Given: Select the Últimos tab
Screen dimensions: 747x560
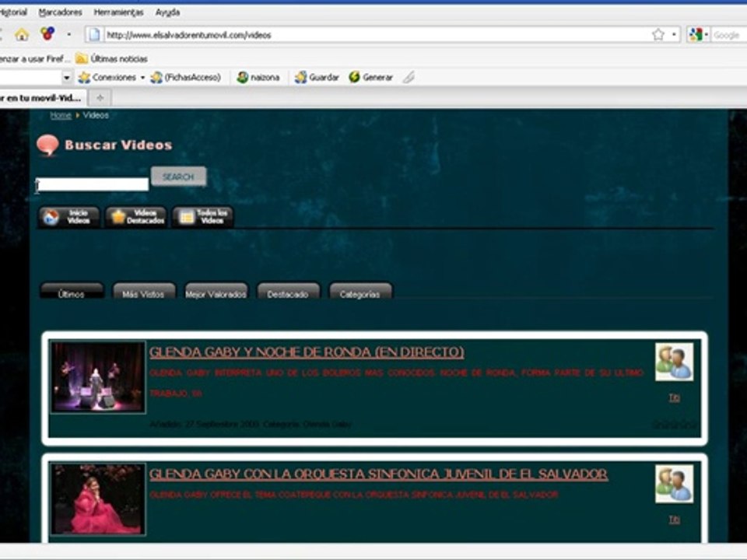Looking at the screenshot, I should 72,292.
